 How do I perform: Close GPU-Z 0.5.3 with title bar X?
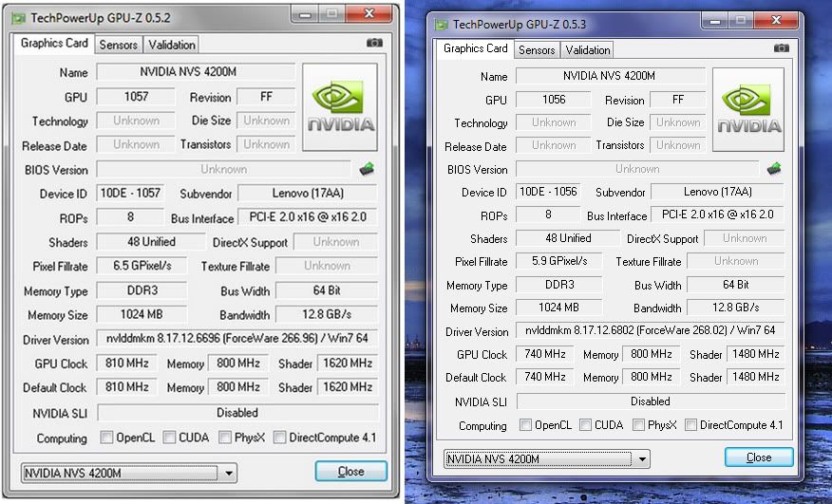[776, 21]
